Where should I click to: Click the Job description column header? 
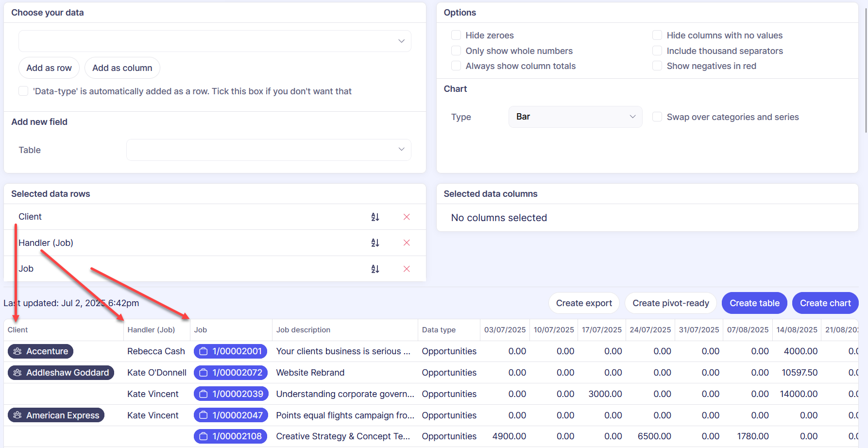pos(303,330)
